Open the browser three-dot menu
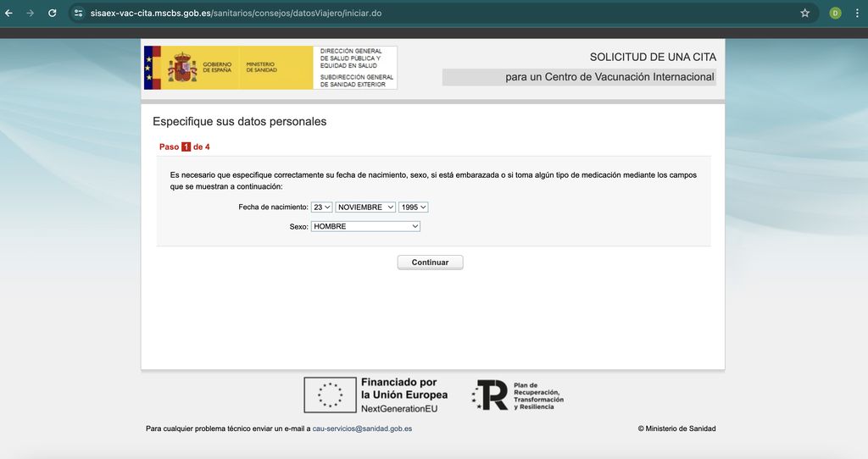868x459 pixels. pyautogui.click(x=857, y=13)
